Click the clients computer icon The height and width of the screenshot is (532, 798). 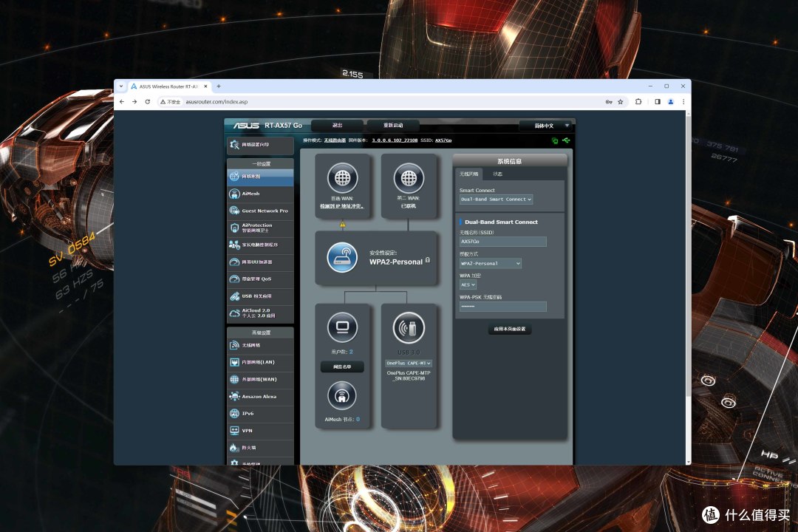coord(343,327)
